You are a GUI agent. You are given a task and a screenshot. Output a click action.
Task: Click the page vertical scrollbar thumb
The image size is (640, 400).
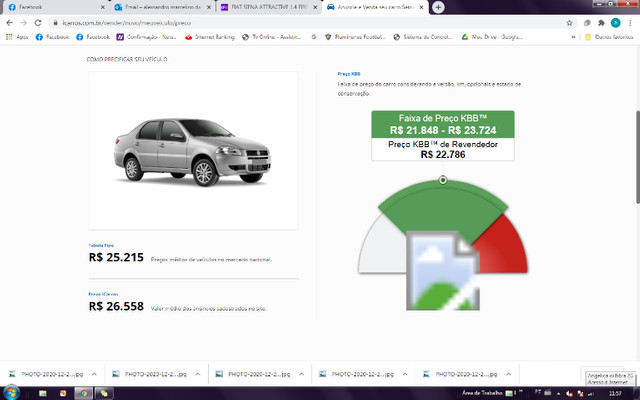pos(638,156)
